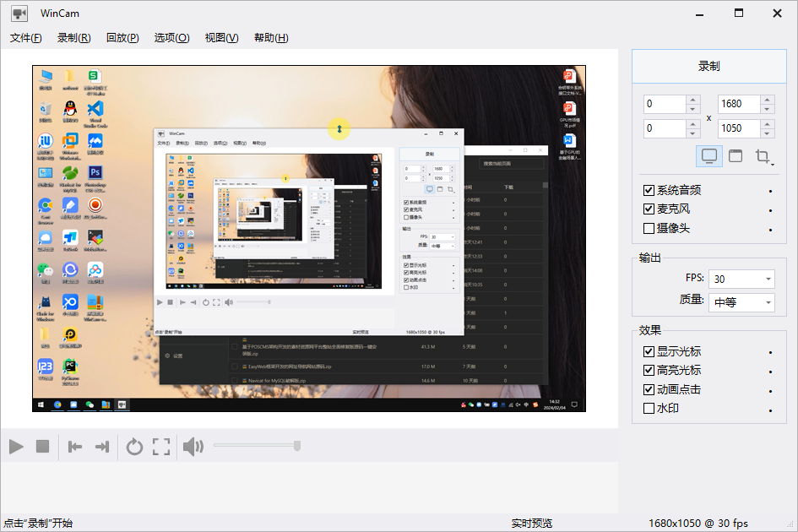Turn on the 水印 watermark option
This screenshot has height=532, width=798.
(x=649, y=408)
